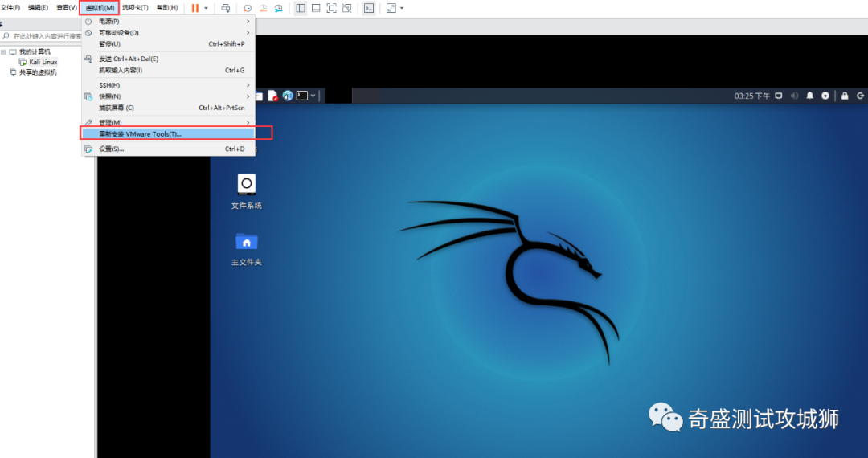
Task: Open the dropdown arrow beside the terminal icon
Action: pyautogui.click(x=313, y=96)
